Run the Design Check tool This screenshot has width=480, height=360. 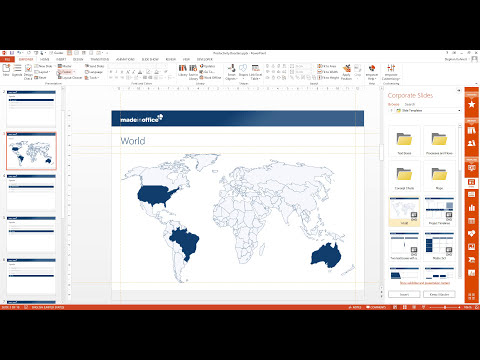click(28, 72)
